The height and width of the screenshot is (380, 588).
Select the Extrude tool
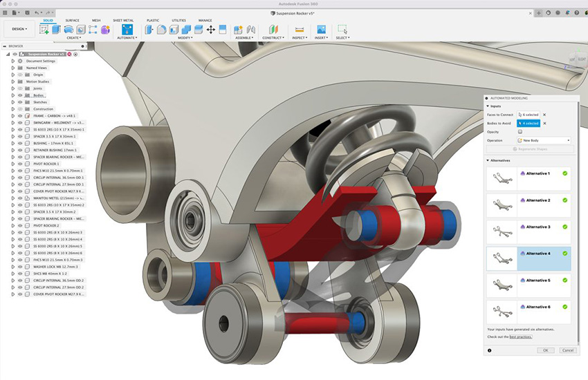pyautogui.click(x=56, y=30)
